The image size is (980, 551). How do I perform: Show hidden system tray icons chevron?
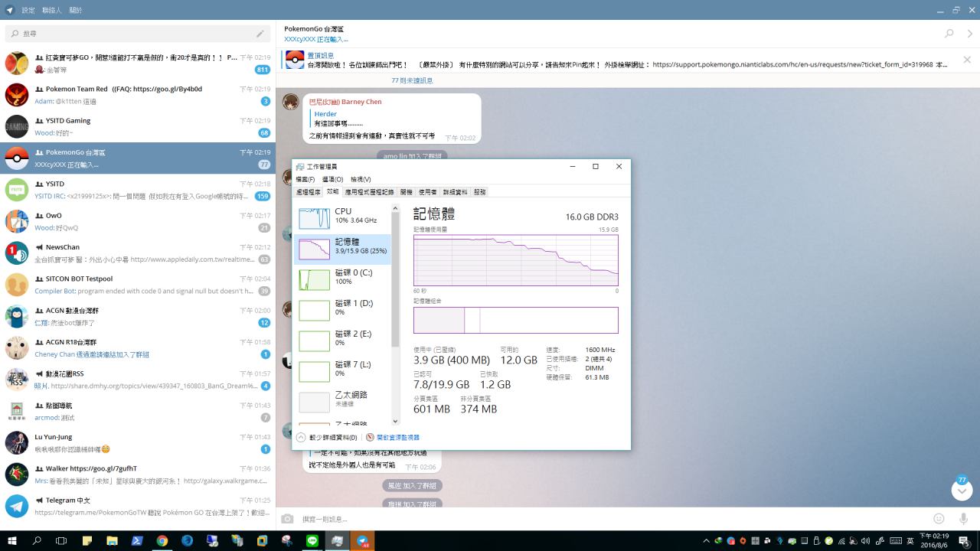pyautogui.click(x=706, y=541)
